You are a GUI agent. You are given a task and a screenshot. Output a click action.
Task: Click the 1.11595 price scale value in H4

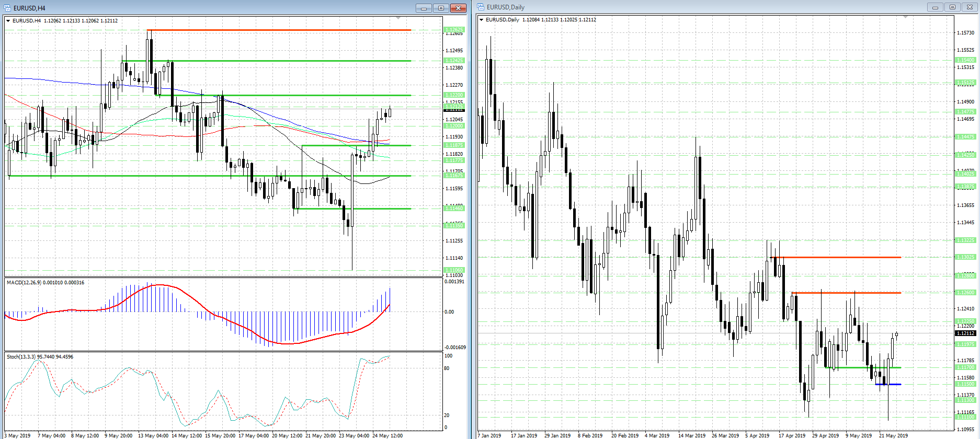click(x=454, y=189)
